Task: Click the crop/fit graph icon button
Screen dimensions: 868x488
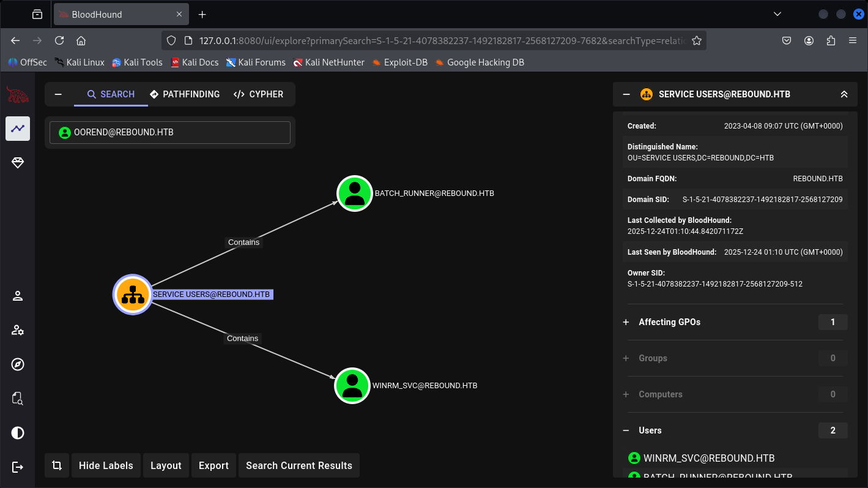Action: [57, 465]
